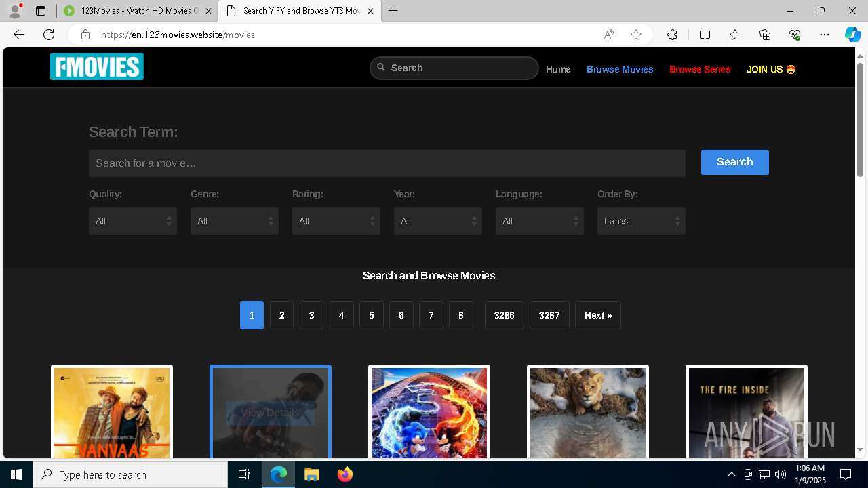Open The Fire Inside movie poster

click(x=747, y=413)
